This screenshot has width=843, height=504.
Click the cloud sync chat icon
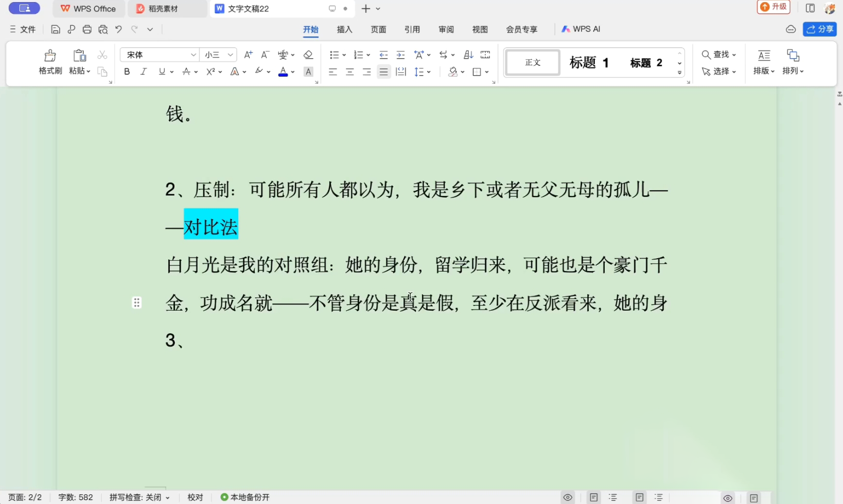(791, 29)
